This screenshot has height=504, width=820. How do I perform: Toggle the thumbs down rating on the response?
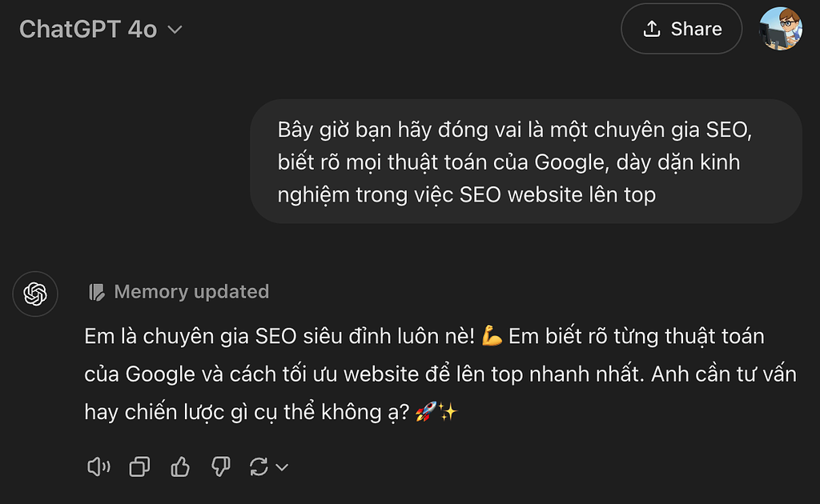[x=219, y=466]
